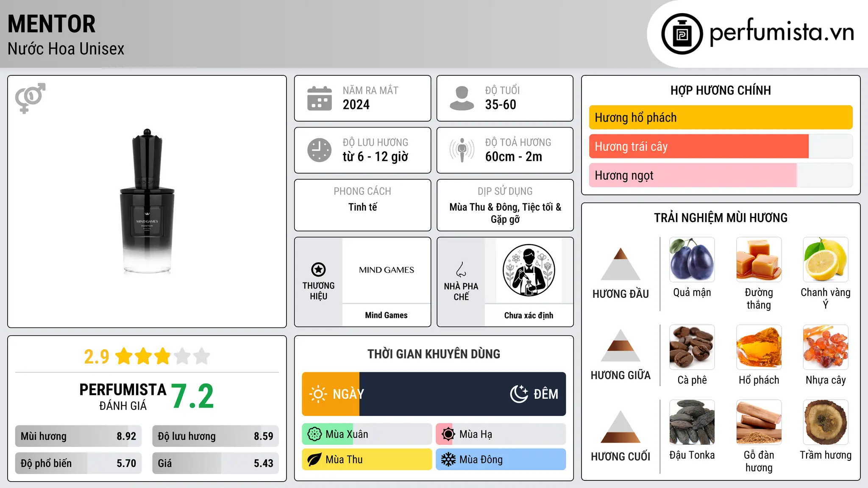Screen dimensions: 868x488
Task: Open the Trầm hương agarwood image
Action: [x=826, y=422]
